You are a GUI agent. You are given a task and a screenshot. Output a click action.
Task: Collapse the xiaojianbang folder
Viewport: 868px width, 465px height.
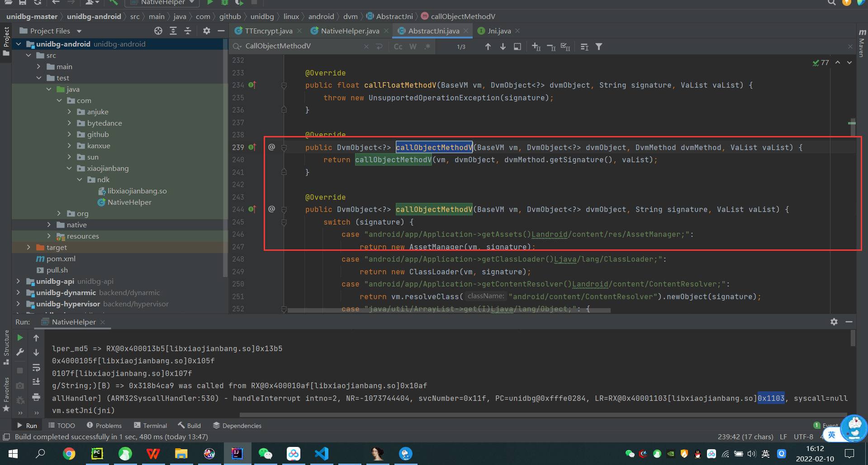tap(69, 168)
